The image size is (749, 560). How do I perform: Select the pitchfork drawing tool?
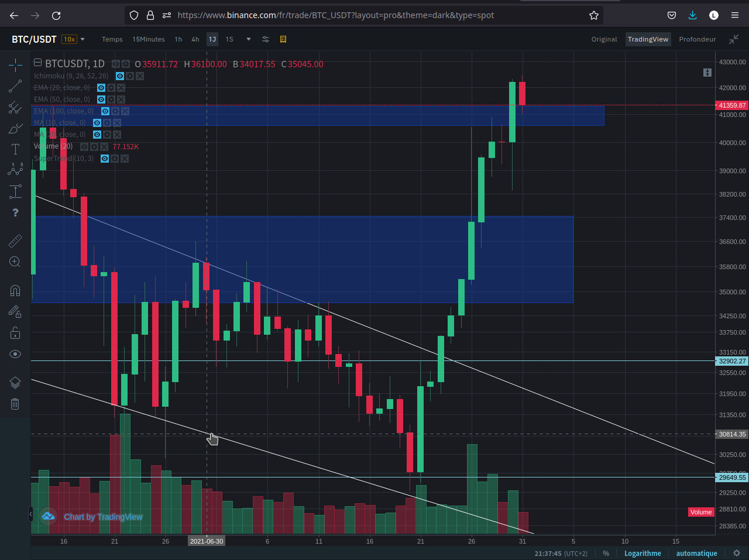click(x=15, y=108)
